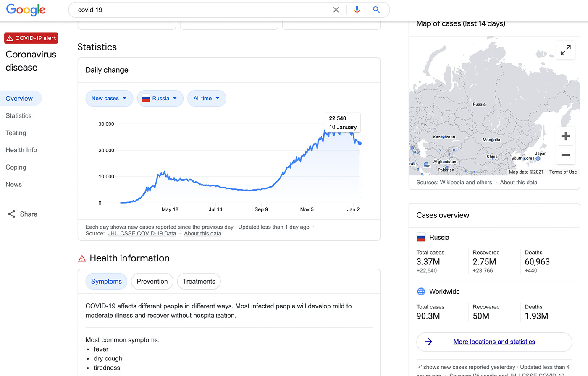Click the Share icon in sidebar
Viewport: 588px width, 376px height.
coord(12,214)
